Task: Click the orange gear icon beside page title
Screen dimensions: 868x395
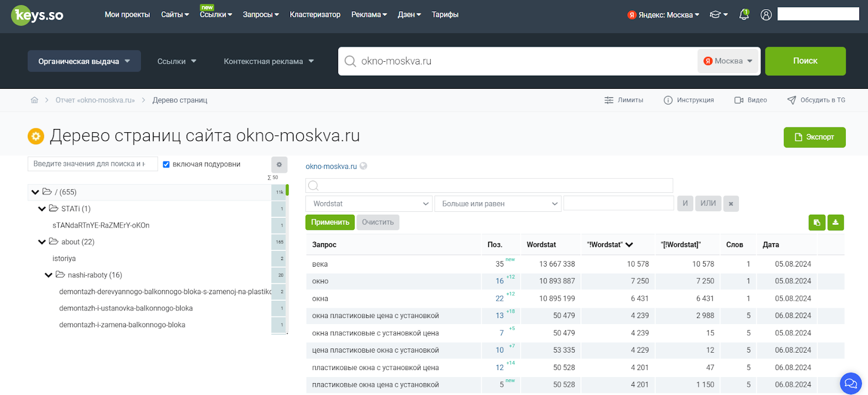Action: [x=36, y=136]
